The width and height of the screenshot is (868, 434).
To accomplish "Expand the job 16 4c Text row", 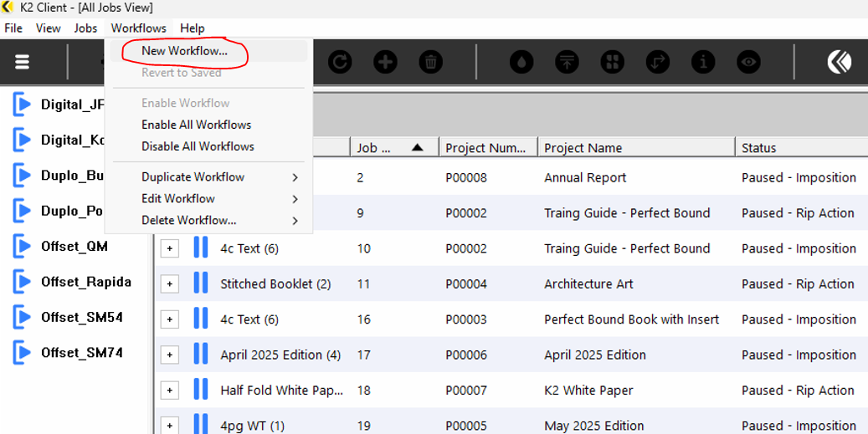I will tap(169, 319).
